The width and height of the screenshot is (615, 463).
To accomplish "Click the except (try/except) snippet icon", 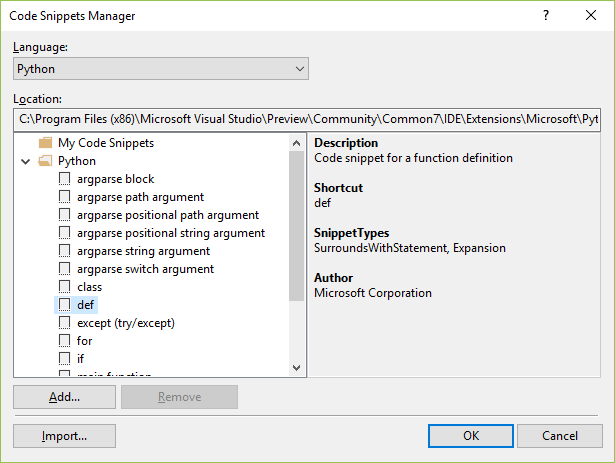I will [65, 323].
